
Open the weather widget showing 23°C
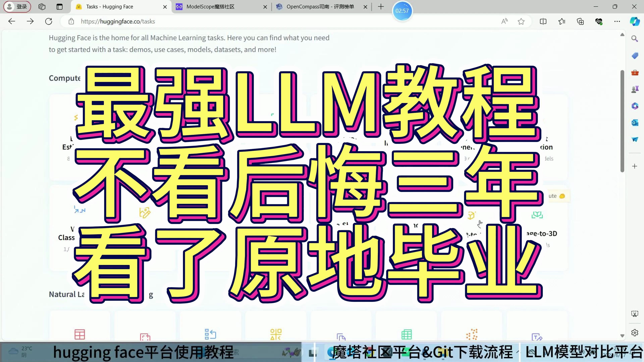[20, 351]
